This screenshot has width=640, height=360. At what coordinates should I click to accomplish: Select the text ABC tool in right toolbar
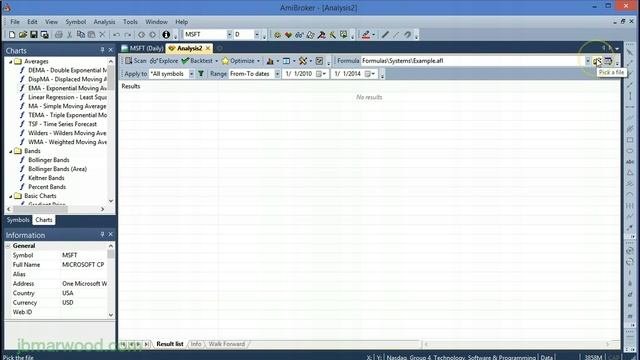click(x=630, y=162)
